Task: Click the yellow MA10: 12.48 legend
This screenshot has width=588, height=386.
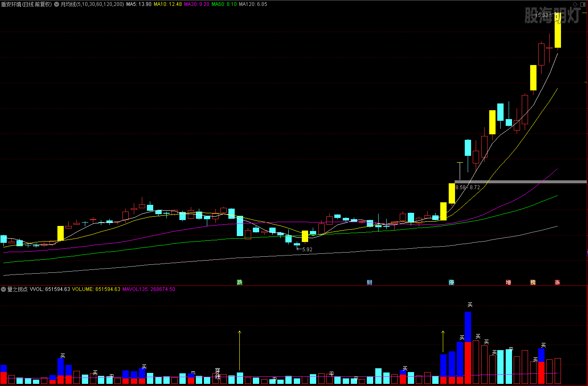Action: point(168,4)
